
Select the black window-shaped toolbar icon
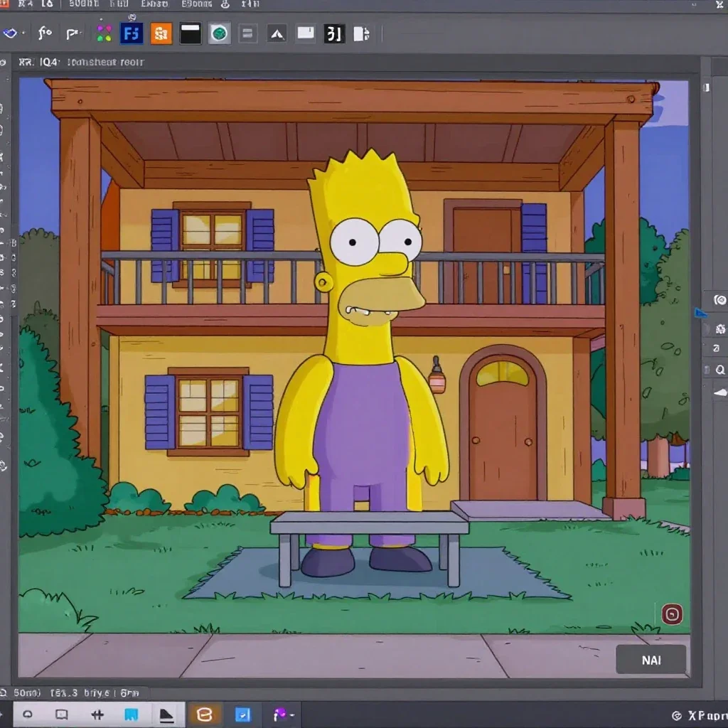191,33
